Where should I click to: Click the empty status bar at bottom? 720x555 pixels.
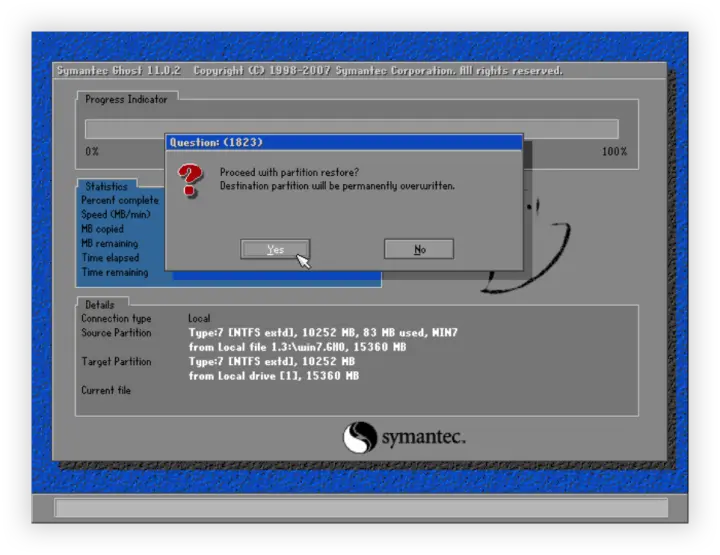click(x=361, y=508)
